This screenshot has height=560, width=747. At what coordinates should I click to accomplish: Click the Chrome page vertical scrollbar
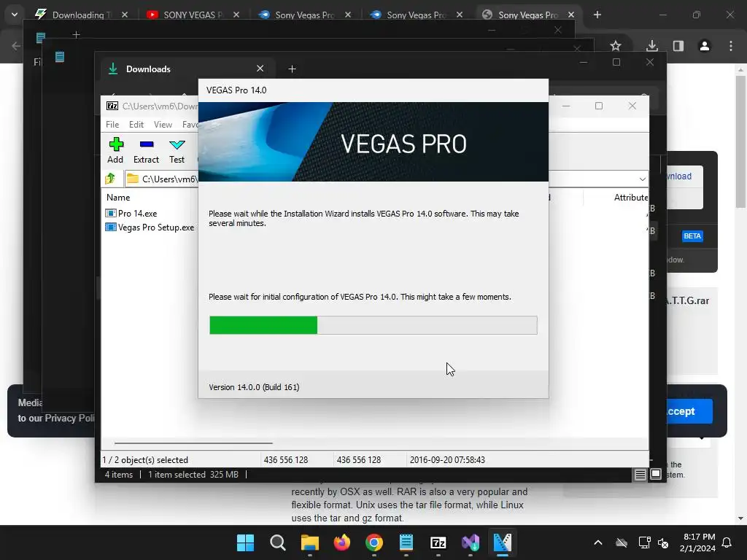click(740, 141)
